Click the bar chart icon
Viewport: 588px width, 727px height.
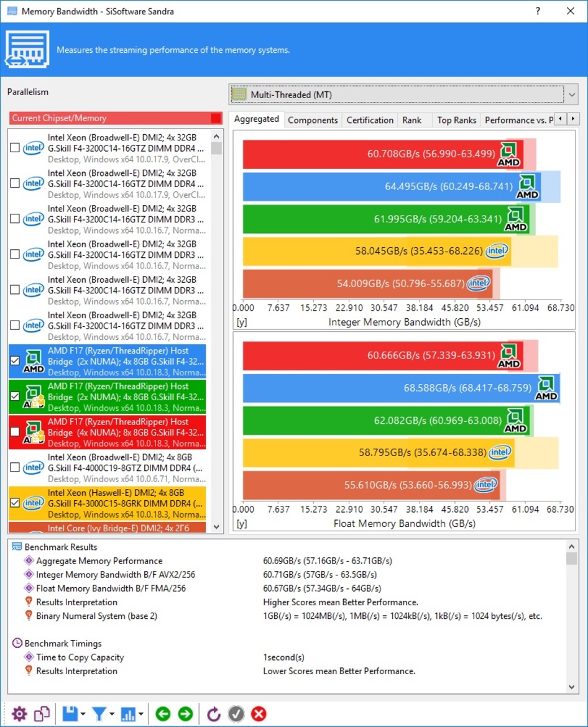(128, 713)
